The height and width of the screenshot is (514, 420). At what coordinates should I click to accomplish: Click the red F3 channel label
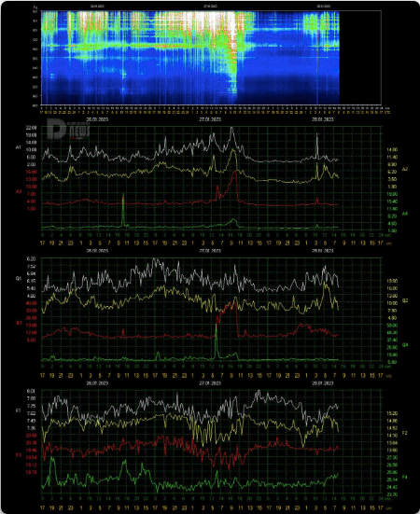coord(19,455)
